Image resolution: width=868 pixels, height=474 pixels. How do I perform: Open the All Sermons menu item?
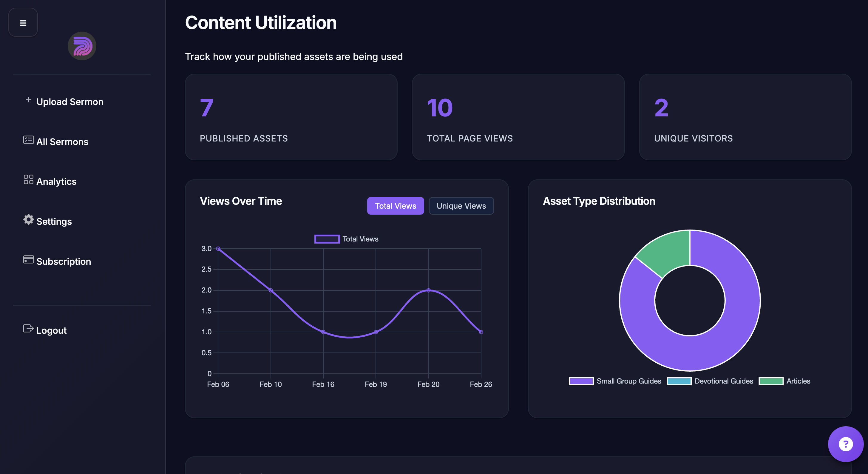(62, 141)
